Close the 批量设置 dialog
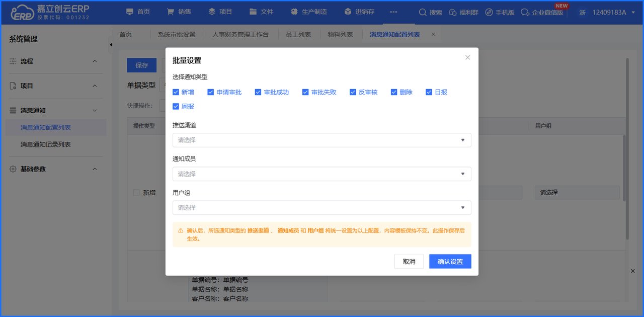Screen dimensions: 644x317 pyautogui.click(x=467, y=57)
